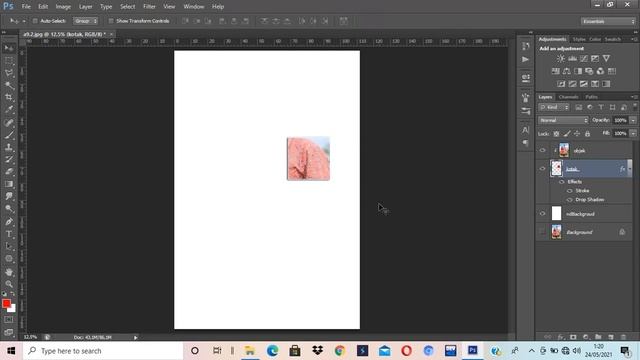The image size is (640, 360).
Task: Select the Eyedropper tool
Action: [9, 110]
